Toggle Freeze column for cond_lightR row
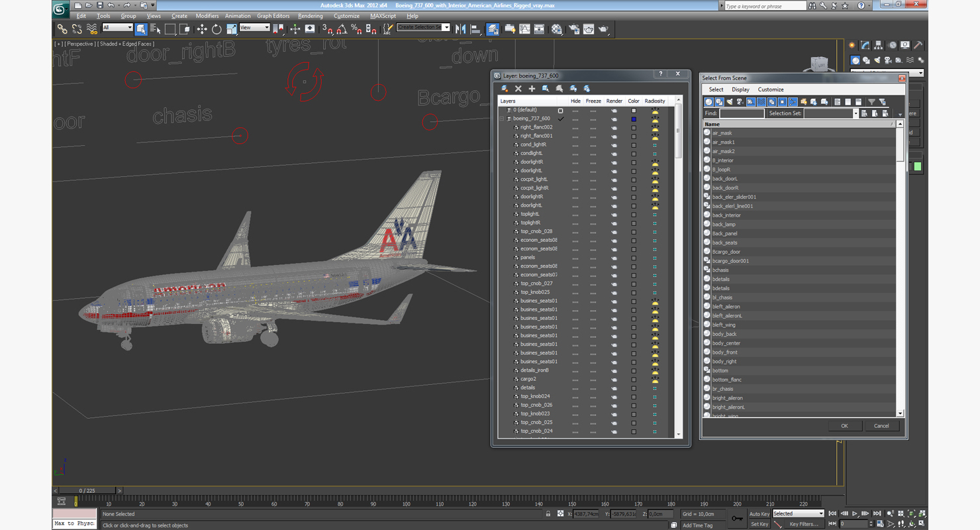Screen dimensions: 980x530 click(593, 144)
